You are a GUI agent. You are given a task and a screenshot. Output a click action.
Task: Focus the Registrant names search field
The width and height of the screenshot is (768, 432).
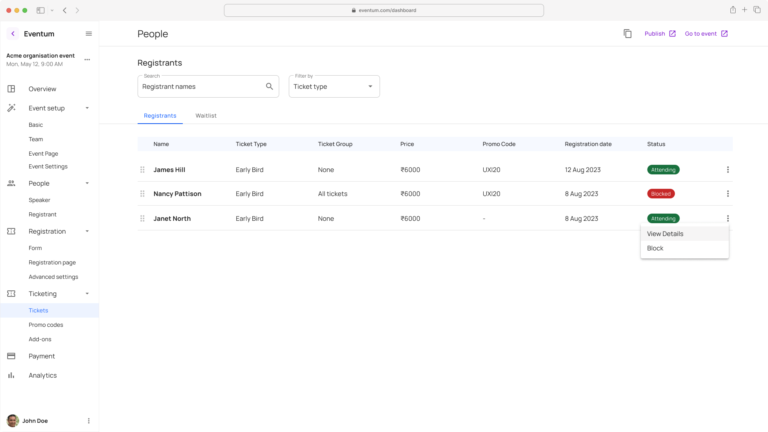[x=200, y=87]
